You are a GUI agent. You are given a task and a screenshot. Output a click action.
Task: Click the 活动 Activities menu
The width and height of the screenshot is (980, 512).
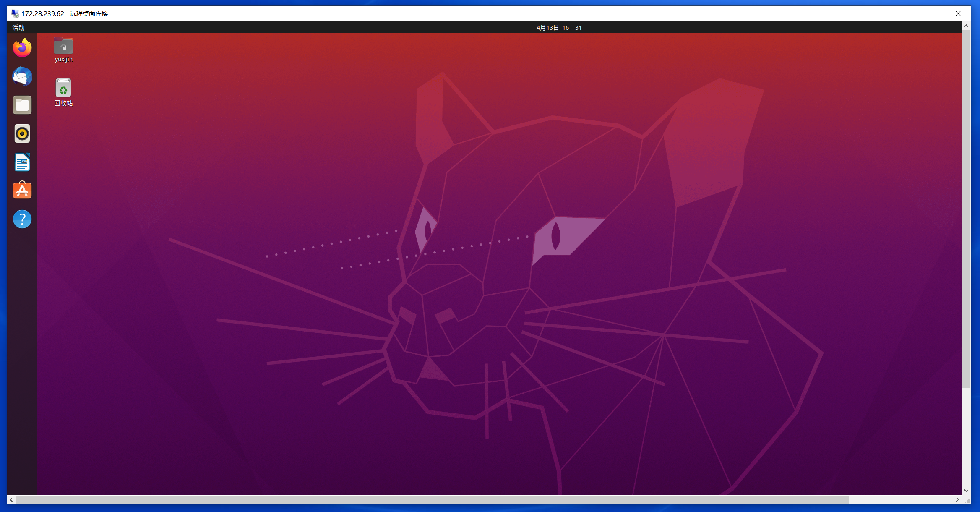click(x=18, y=28)
